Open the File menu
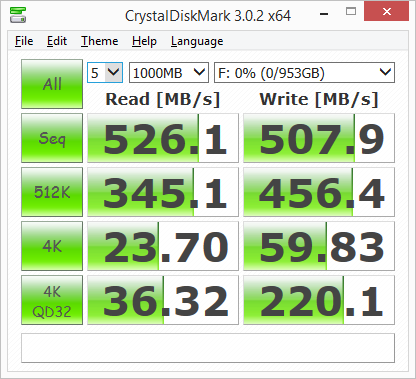Image resolution: width=416 pixels, height=379 pixels. [24, 41]
